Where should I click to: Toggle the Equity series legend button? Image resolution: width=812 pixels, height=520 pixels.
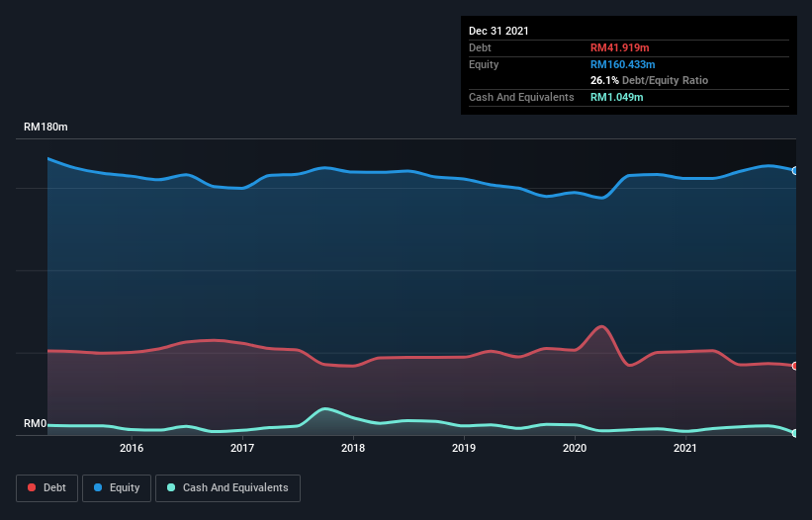point(117,488)
